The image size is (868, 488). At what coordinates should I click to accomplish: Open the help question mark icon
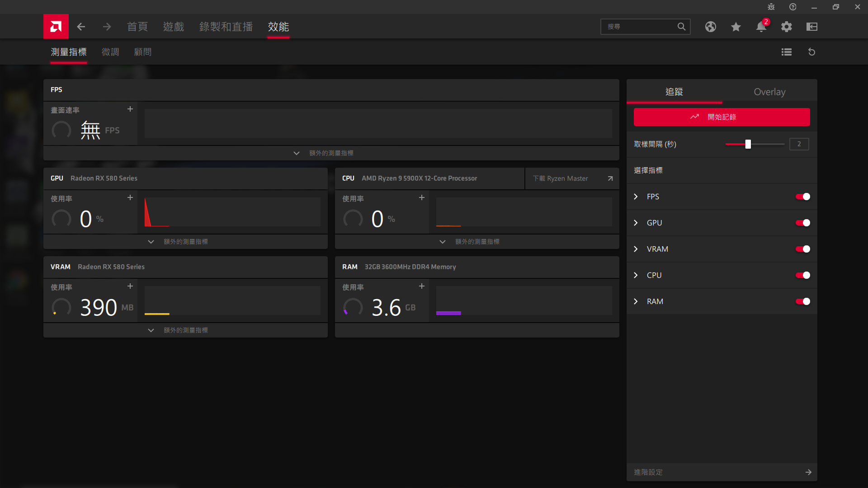click(x=793, y=7)
